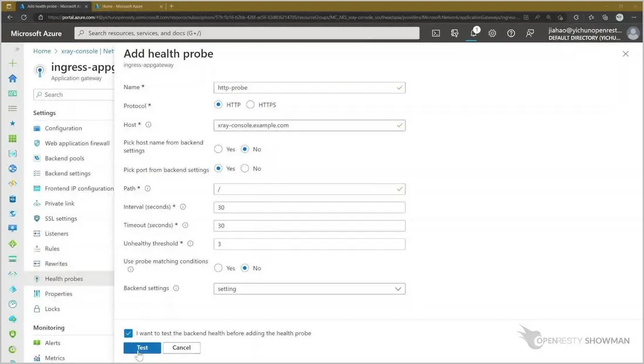Image resolution: width=644 pixels, height=364 pixels.
Task: Open Virtual machines monitor icon in sidebar
Action: pyautogui.click(x=13, y=228)
